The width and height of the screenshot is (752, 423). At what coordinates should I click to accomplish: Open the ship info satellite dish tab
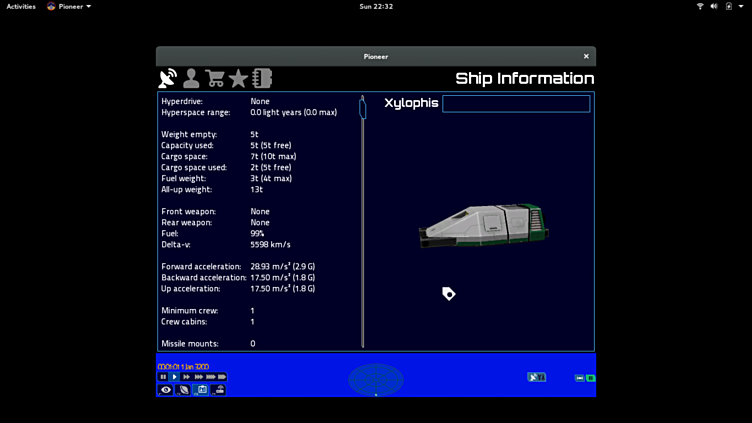167,78
